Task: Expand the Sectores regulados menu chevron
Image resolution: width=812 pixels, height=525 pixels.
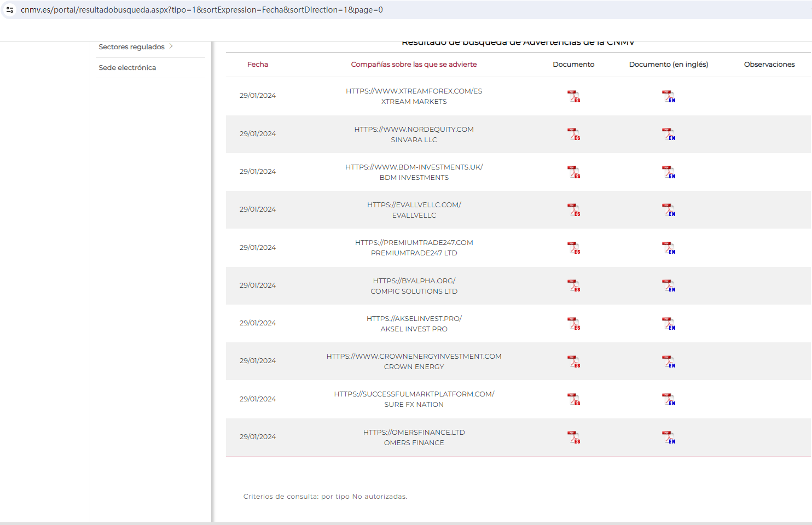Action: [171, 46]
